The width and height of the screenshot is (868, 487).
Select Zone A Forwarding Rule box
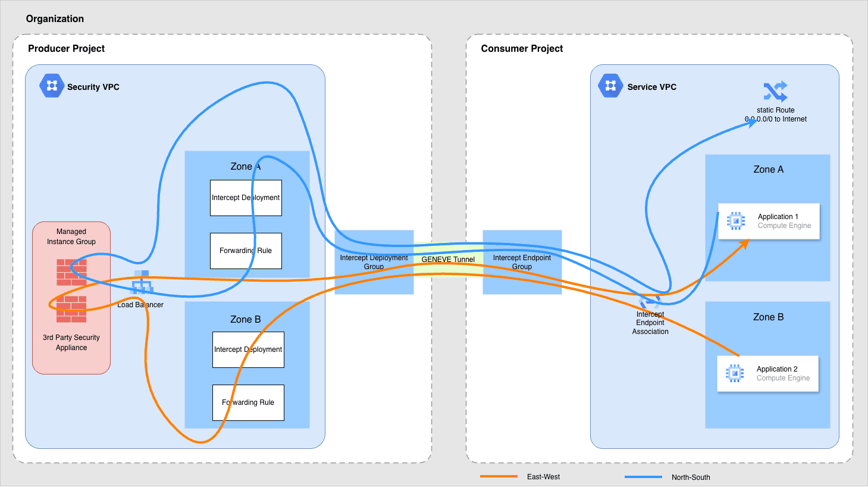tap(246, 251)
